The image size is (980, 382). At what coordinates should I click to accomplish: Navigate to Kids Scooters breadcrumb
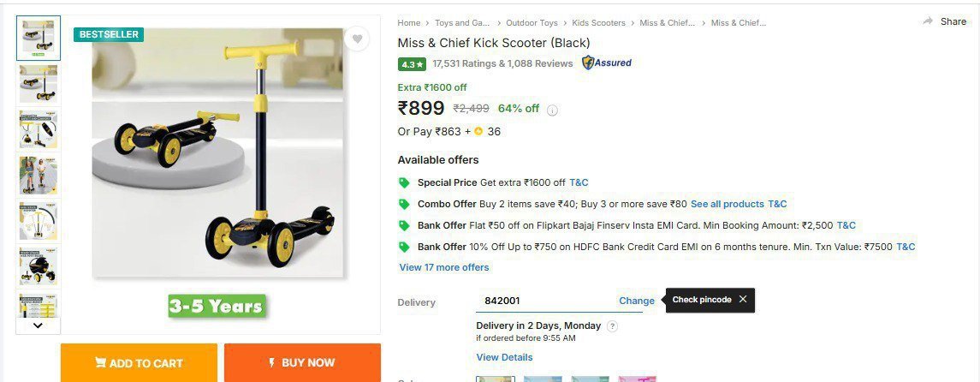click(598, 23)
